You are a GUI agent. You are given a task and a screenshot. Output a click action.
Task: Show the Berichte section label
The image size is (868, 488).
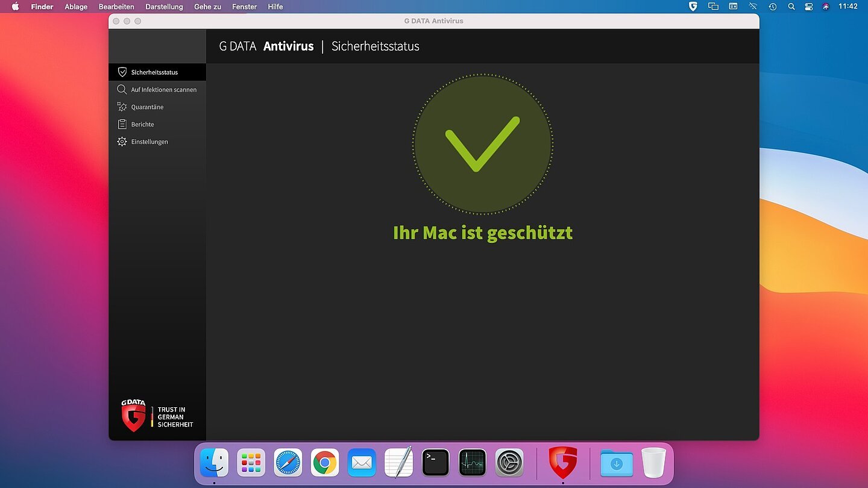coord(143,125)
